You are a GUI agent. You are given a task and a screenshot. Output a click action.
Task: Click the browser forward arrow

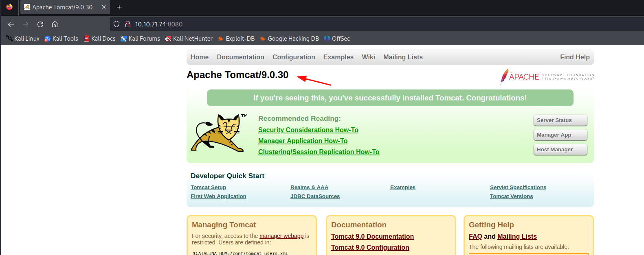[26, 24]
